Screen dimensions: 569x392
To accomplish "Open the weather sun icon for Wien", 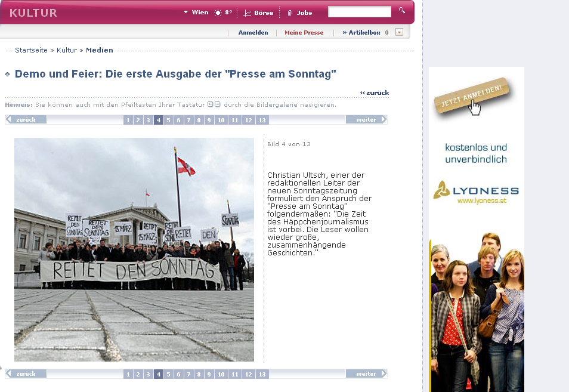I will click(x=218, y=13).
